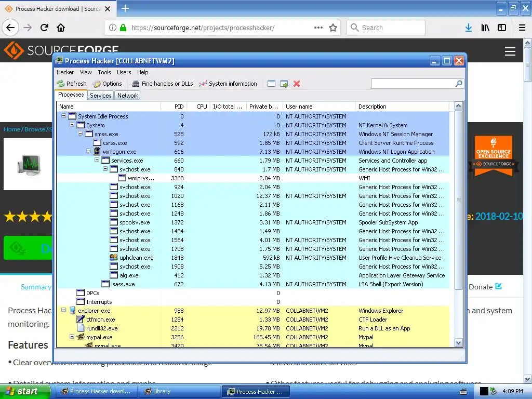Switch to Library taskbar button
This screenshot has height=399, width=532.
pos(179,392)
